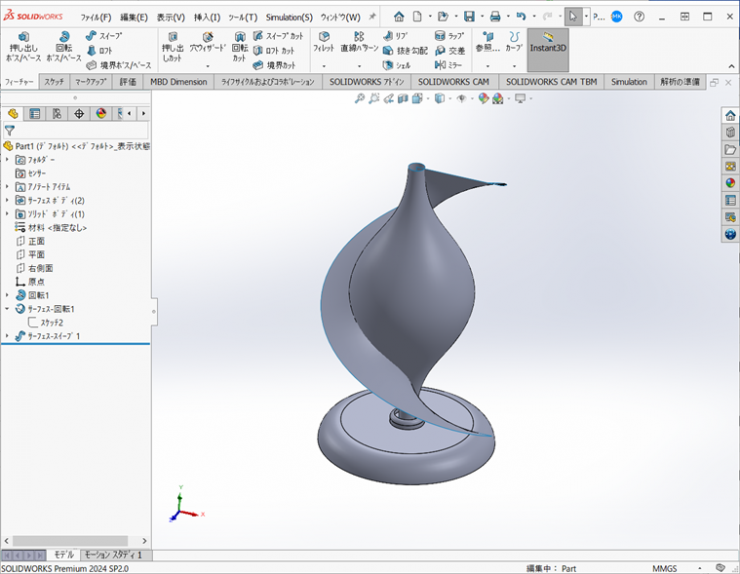Click the Fillet (フィレット) tool

tap(323, 42)
